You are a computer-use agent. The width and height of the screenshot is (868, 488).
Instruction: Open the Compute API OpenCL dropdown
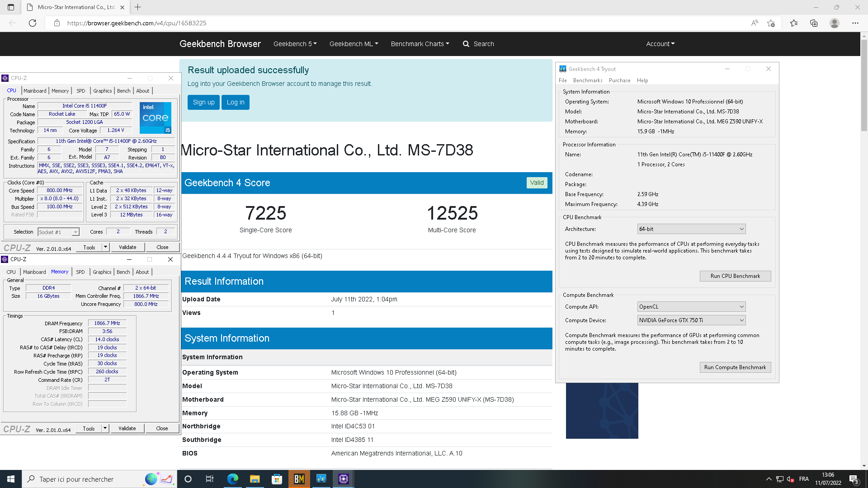(x=691, y=307)
